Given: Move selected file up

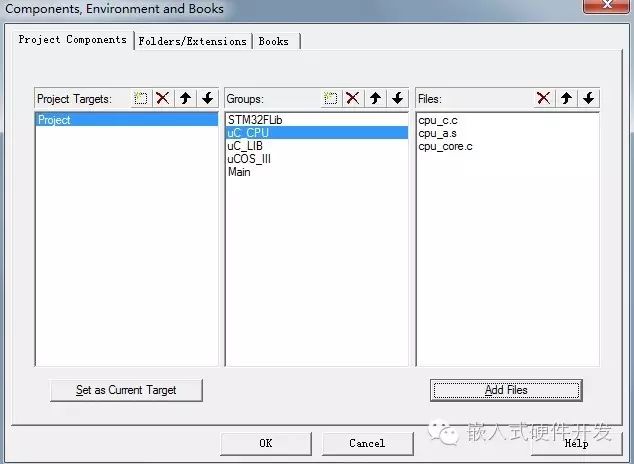Looking at the screenshot, I should coord(566,98).
